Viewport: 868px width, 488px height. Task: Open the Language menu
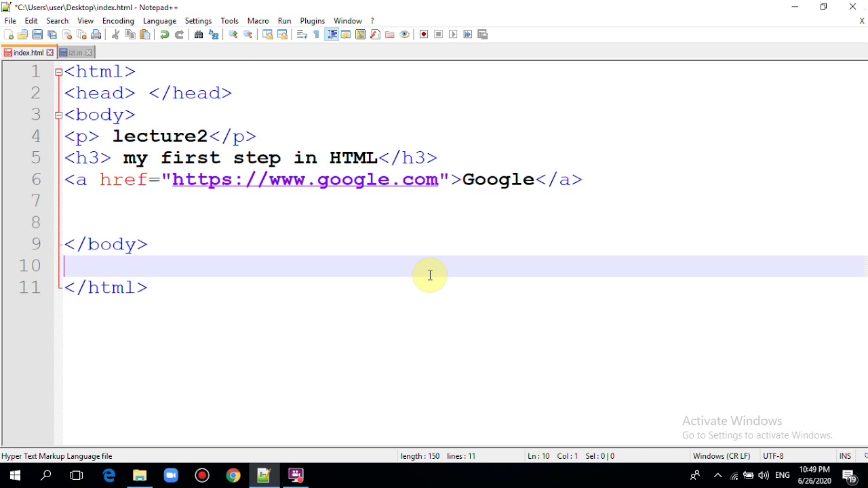pyautogui.click(x=159, y=21)
